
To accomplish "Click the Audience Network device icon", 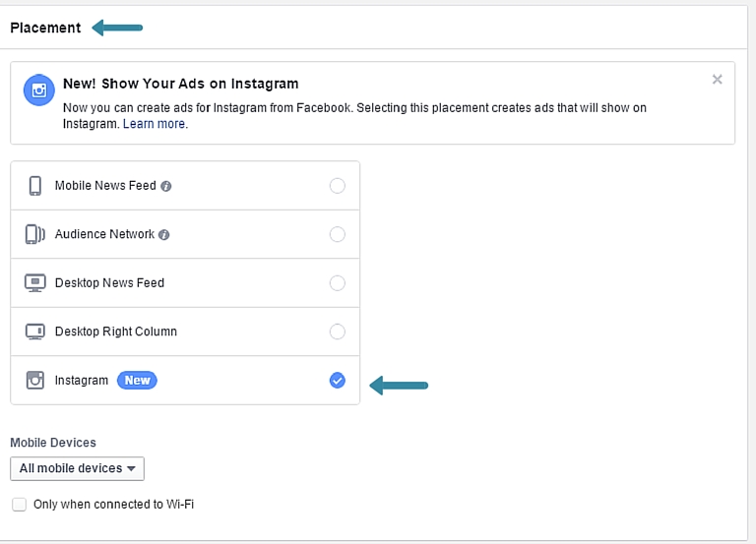I will click(x=34, y=234).
